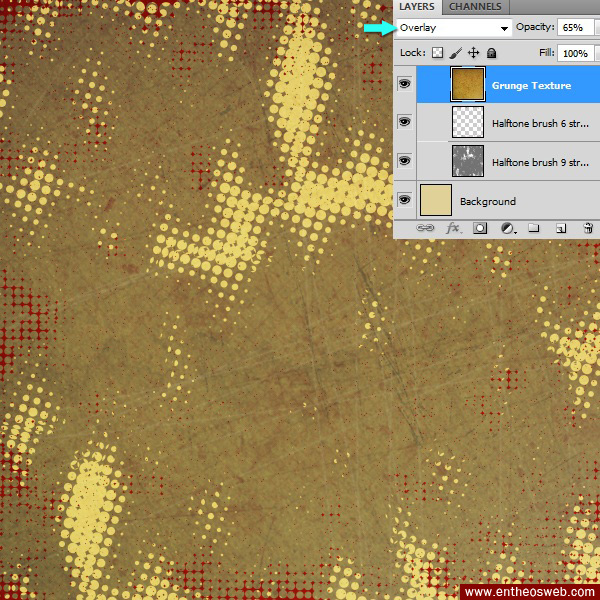
Task: Click the Opacity 65% field
Action: pos(573,27)
